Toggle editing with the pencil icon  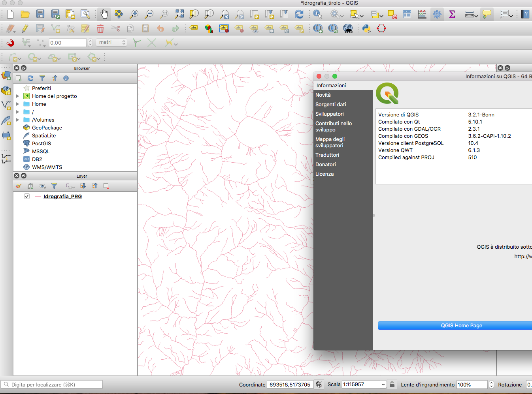coord(25,28)
